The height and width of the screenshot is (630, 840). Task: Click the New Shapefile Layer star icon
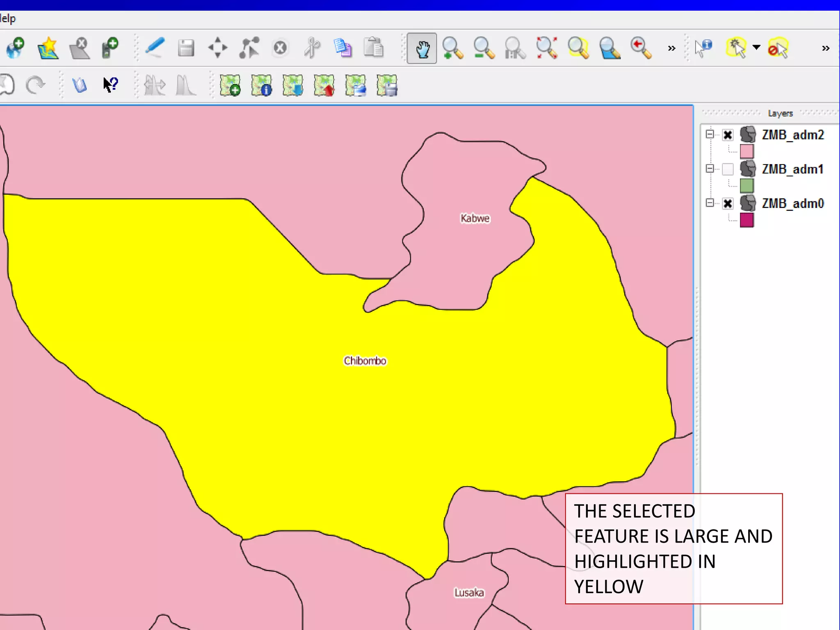click(48, 48)
